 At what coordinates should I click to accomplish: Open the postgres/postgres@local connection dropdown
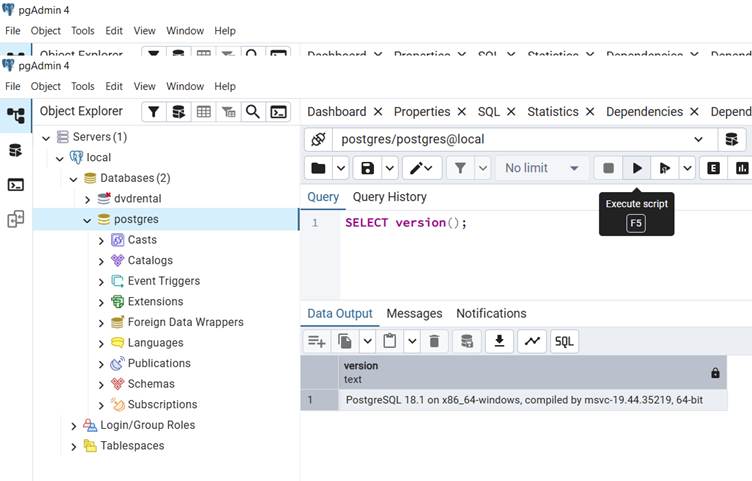point(525,140)
